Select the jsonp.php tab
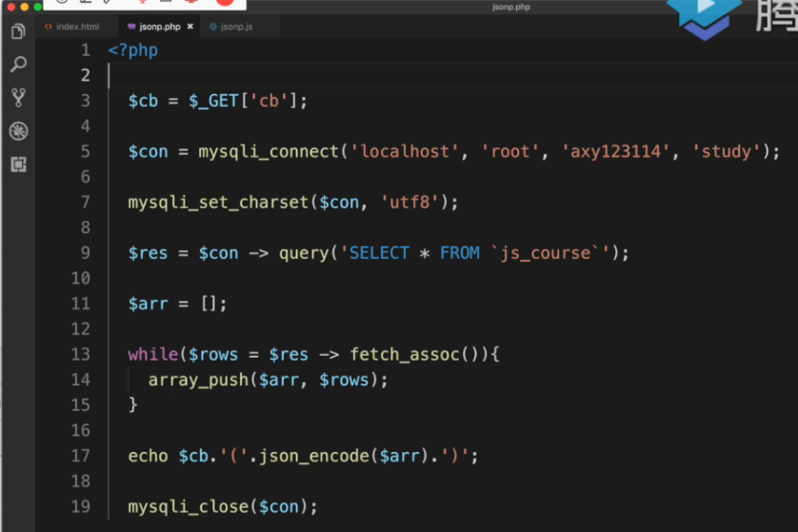The width and height of the screenshot is (798, 532). (159, 27)
